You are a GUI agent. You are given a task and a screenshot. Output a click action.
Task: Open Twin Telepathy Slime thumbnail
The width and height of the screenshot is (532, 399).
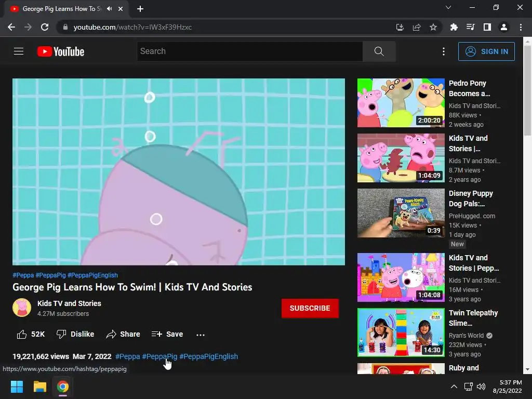(x=401, y=332)
